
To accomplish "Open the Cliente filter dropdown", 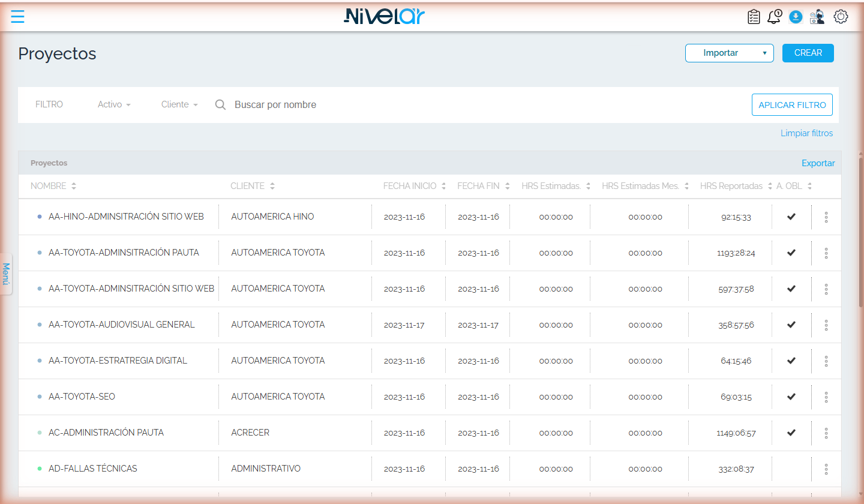I will 179,104.
